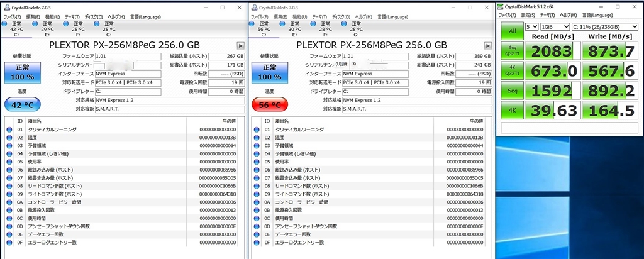Click status circle of row 02 in 56 °C window
644x259 pixels.
tap(257, 138)
